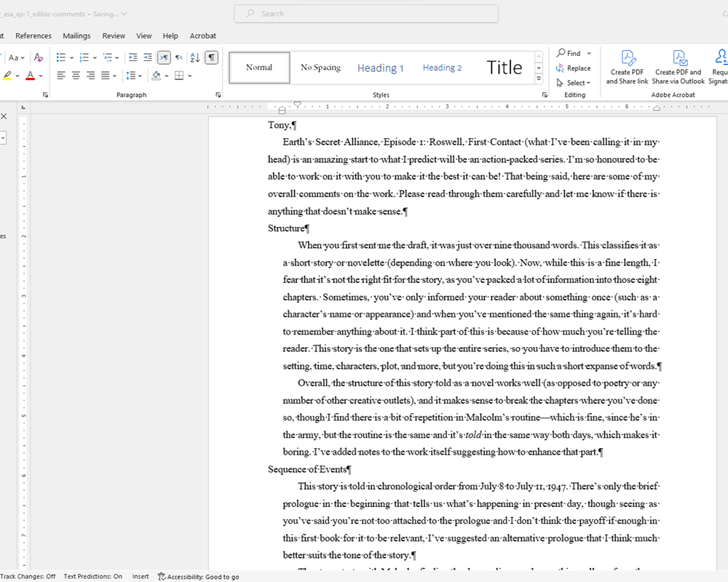Open Styles pane dialog launcher

tap(545, 95)
